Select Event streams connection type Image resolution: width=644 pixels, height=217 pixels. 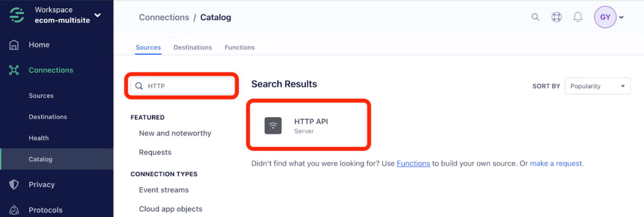click(x=164, y=190)
